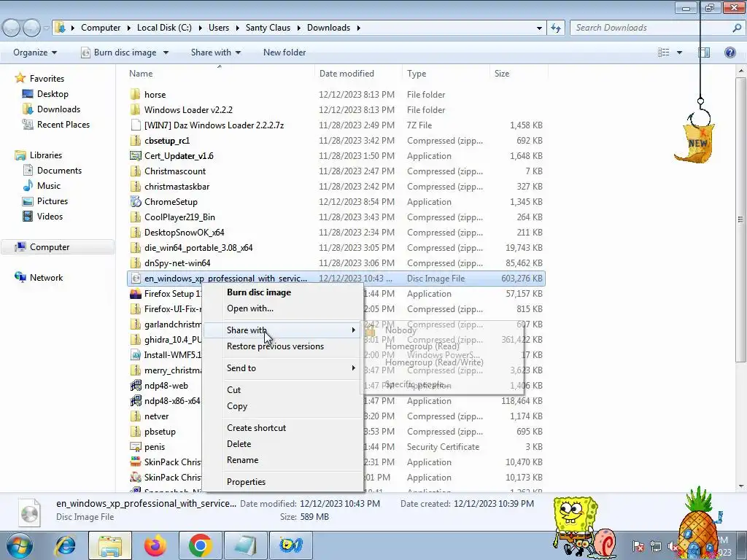Select the christmastaskbar zip file
Viewport: 747px width, 560px height.
point(177,187)
